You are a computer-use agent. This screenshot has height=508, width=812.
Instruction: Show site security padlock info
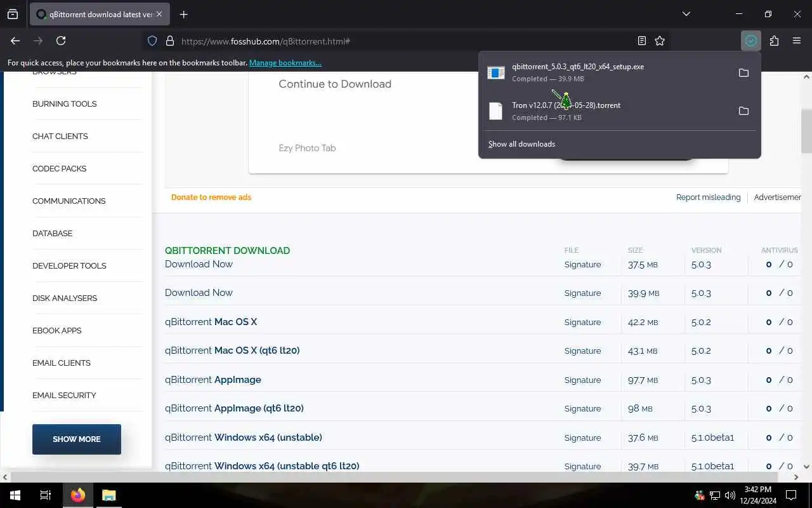click(169, 41)
